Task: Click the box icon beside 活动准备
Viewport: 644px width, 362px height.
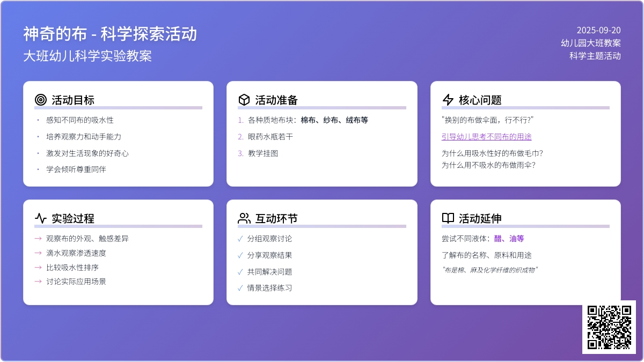Action: (x=244, y=100)
